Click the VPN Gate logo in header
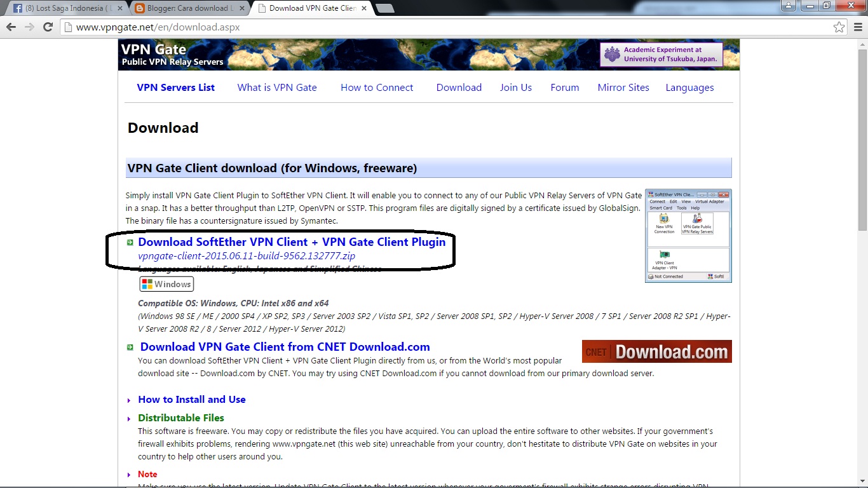 pos(172,55)
